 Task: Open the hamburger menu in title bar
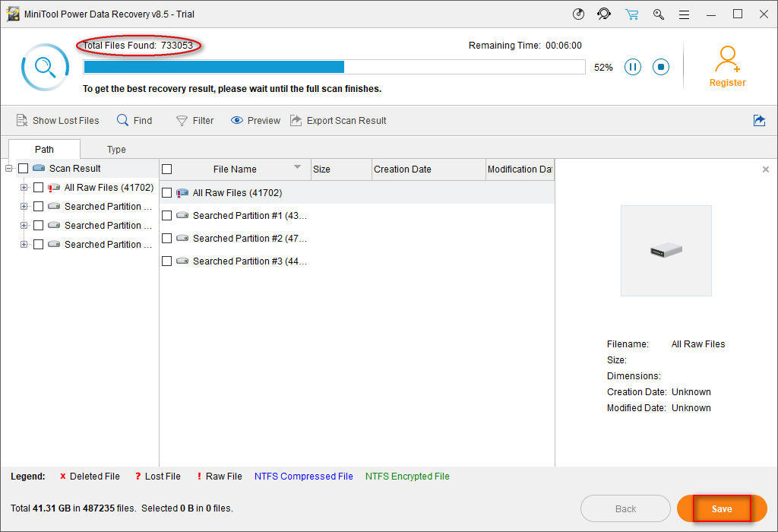point(685,14)
